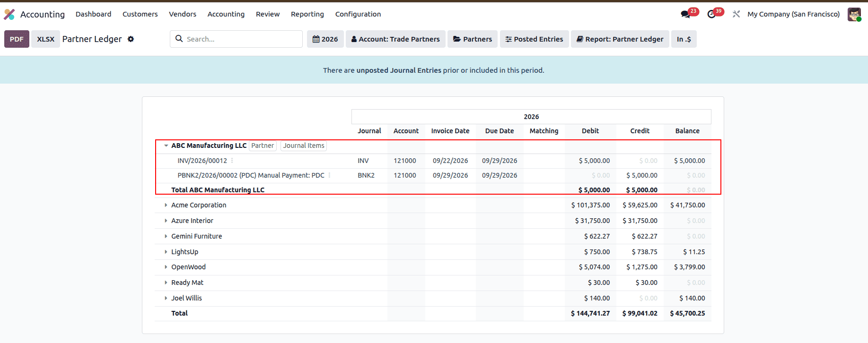Open the Configuration menu
This screenshot has height=343, width=868.
pos(358,14)
